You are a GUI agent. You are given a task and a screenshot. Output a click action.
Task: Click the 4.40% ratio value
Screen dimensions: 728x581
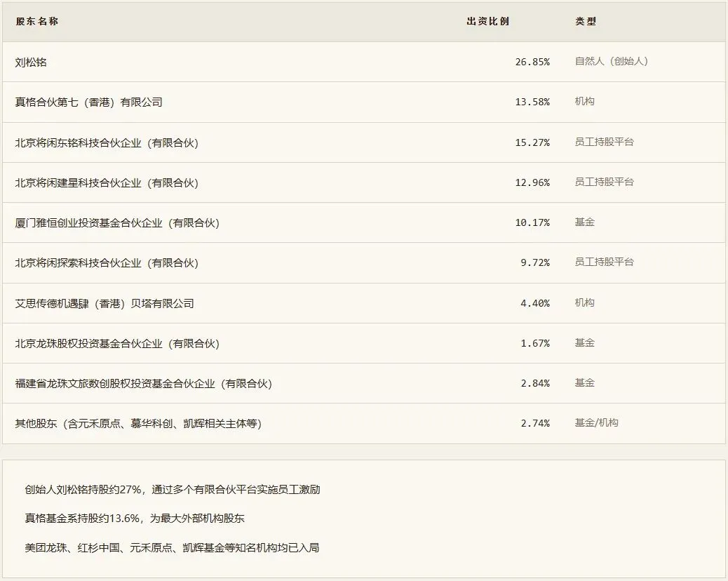coord(535,303)
